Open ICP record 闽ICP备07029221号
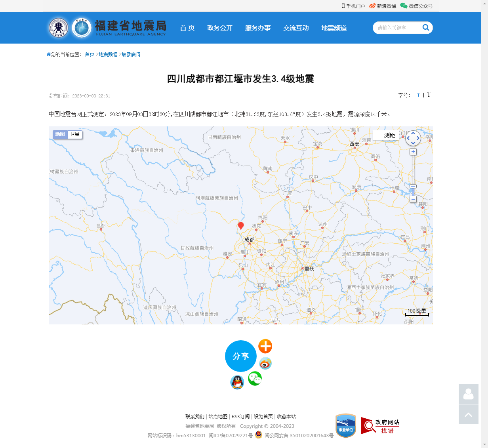Screen dimensions: 488x448 click(231, 436)
